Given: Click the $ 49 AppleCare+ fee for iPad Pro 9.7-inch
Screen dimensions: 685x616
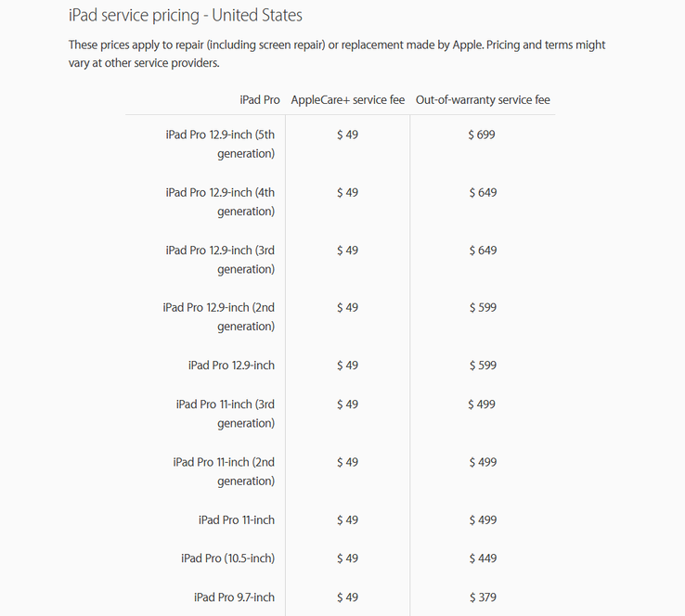Looking at the screenshot, I should [x=347, y=597].
